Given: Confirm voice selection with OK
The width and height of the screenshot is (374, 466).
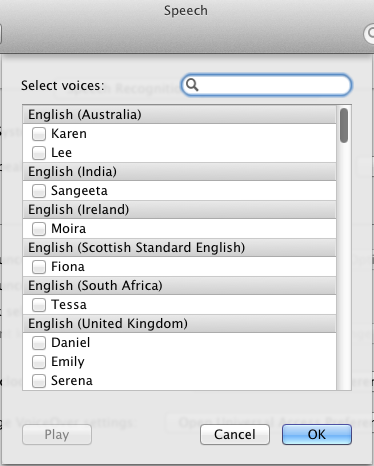Looking at the screenshot, I should click(317, 434).
